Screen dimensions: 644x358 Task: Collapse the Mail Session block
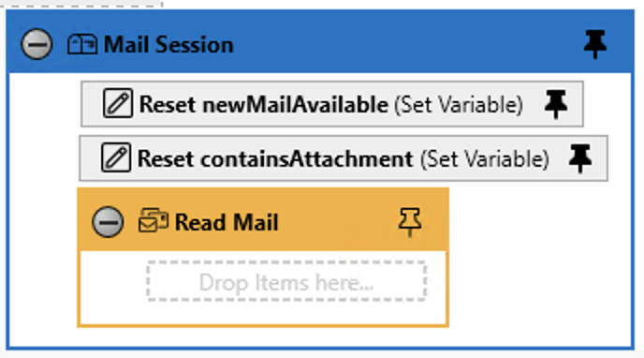click(x=37, y=44)
